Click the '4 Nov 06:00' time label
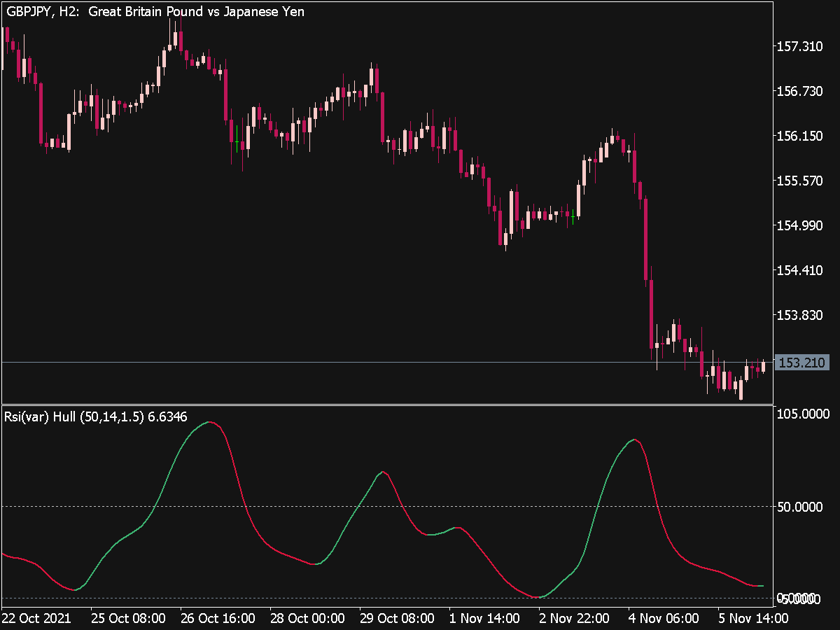Image resolution: width=840 pixels, height=630 pixels. tap(664, 619)
